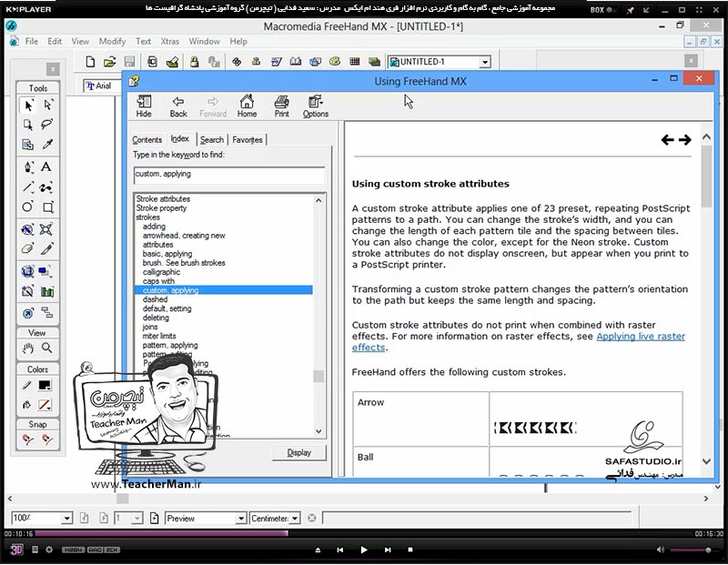Mute audio with speaker icon

pos(661,550)
